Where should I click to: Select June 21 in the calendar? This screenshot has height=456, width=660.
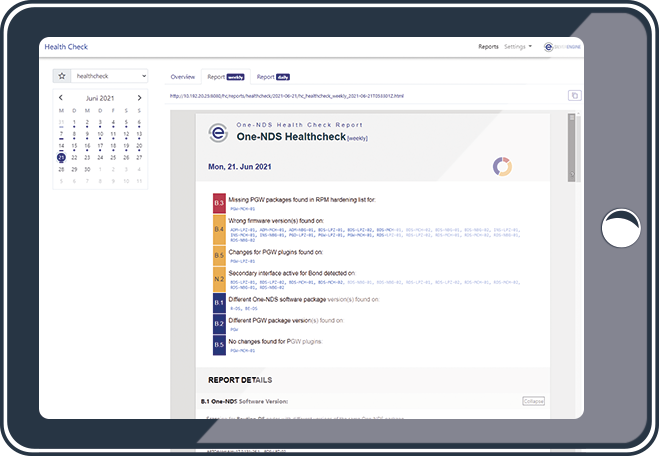coord(61,157)
